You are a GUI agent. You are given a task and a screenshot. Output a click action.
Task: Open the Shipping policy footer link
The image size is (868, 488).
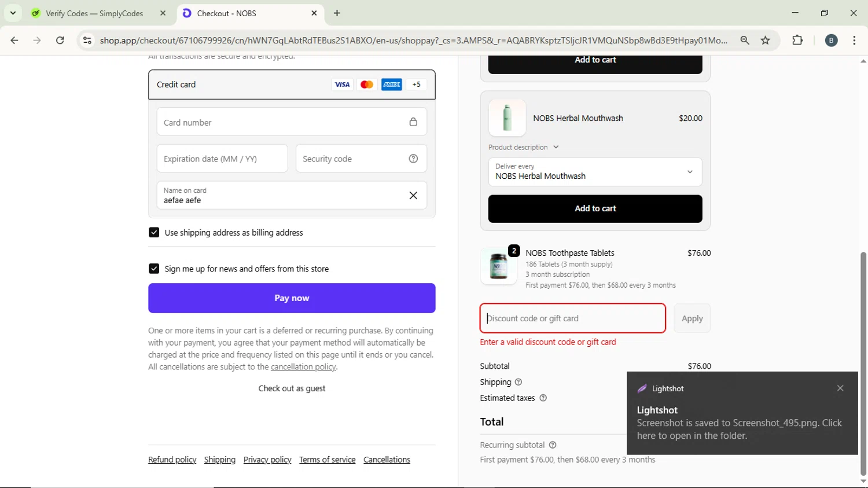click(220, 460)
